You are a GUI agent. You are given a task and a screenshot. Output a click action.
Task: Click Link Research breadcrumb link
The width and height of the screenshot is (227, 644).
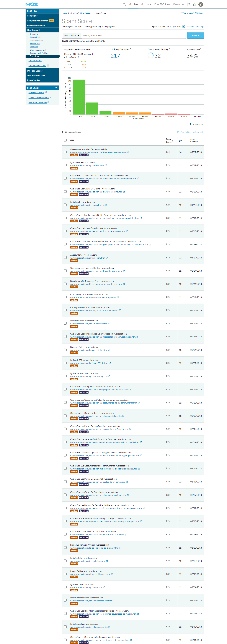click(x=87, y=13)
